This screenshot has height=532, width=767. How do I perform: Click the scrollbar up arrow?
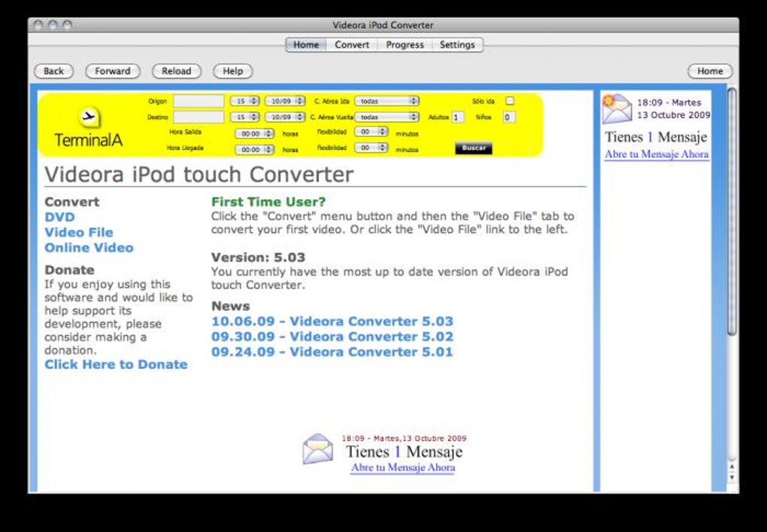732,467
